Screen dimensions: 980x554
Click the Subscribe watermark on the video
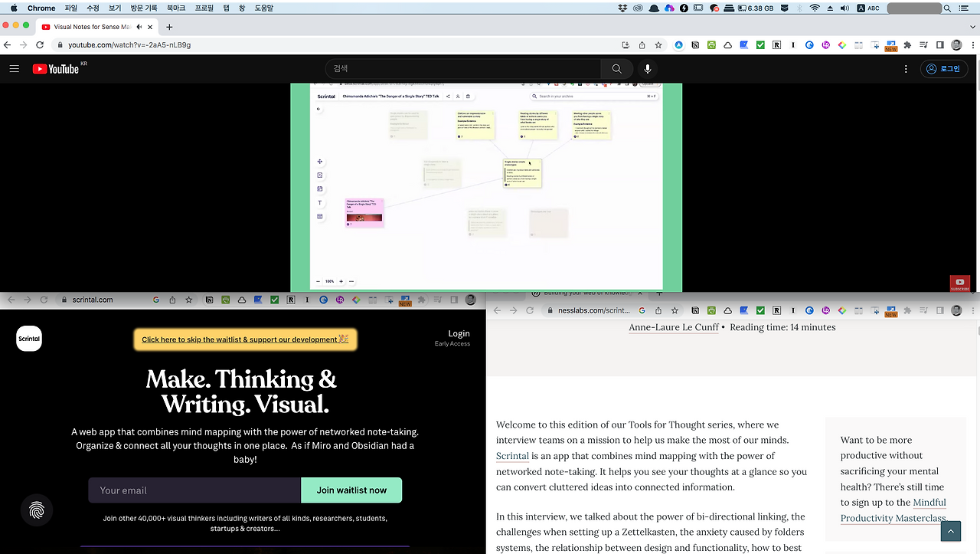pyautogui.click(x=960, y=284)
